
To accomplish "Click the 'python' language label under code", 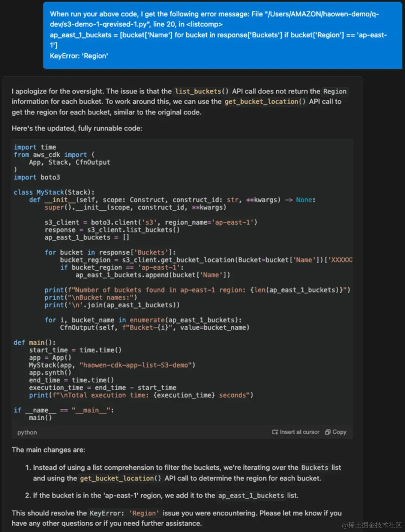I will 27,433.
